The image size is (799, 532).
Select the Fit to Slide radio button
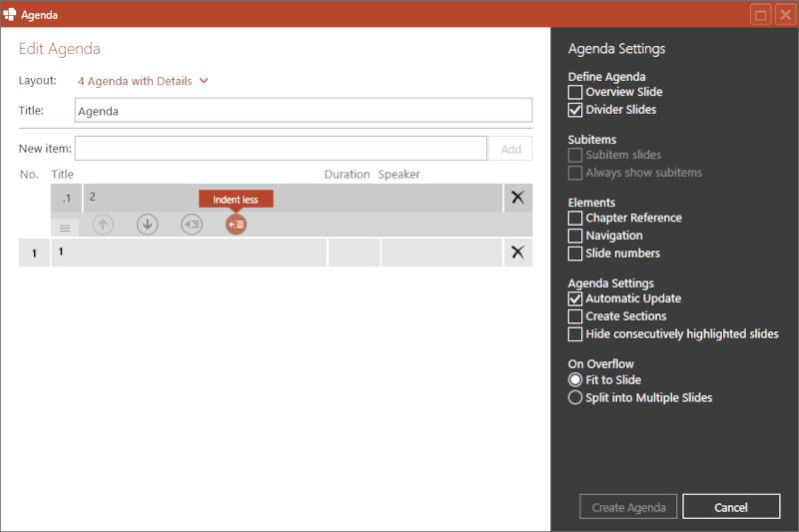click(575, 379)
